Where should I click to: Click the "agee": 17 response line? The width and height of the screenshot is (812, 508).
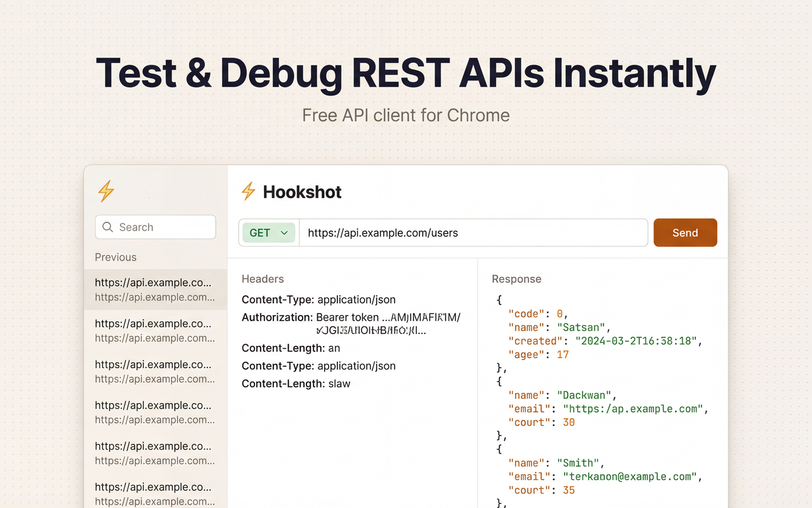[x=539, y=354]
